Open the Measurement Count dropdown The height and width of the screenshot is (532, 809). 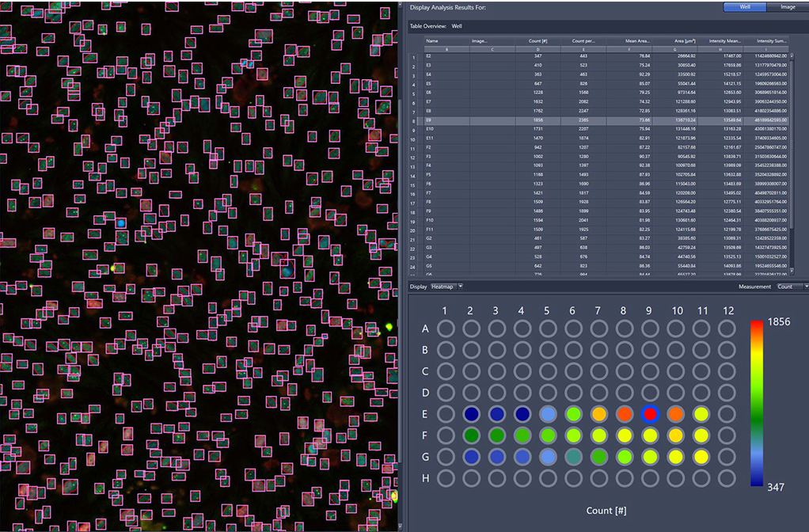coord(792,287)
